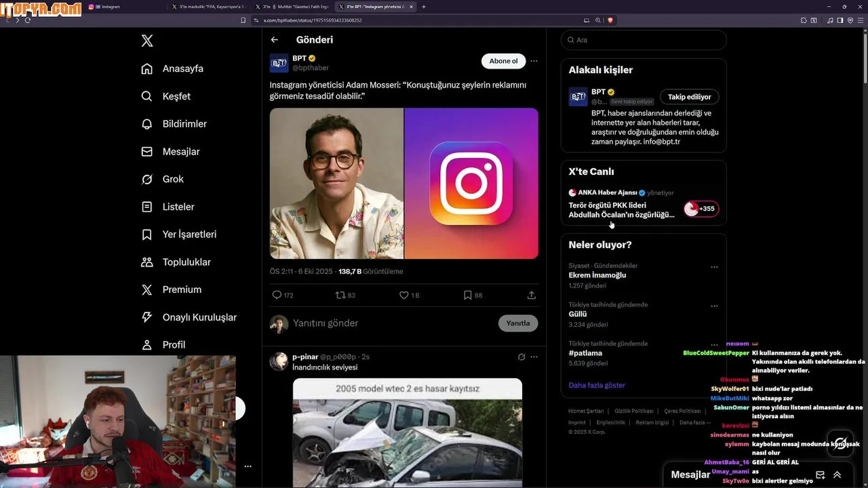868x488 pixels.
Task: Click the +355 listeners badge
Action: point(701,209)
